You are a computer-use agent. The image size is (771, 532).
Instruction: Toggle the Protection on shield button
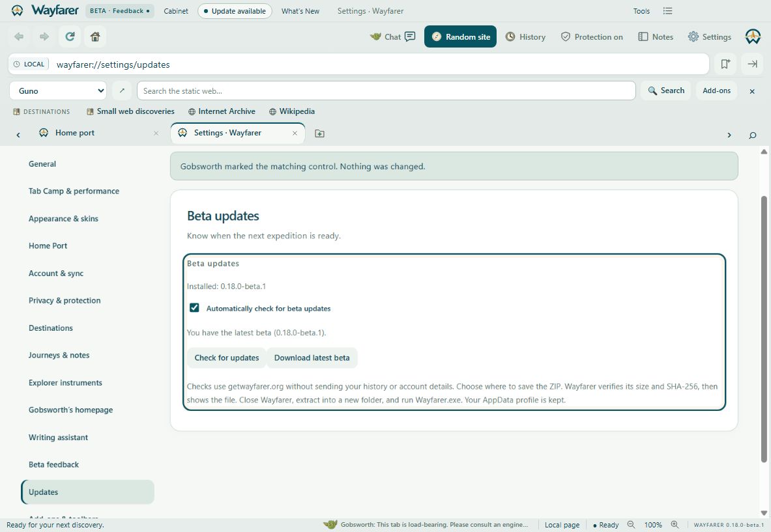pyautogui.click(x=592, y=36)
